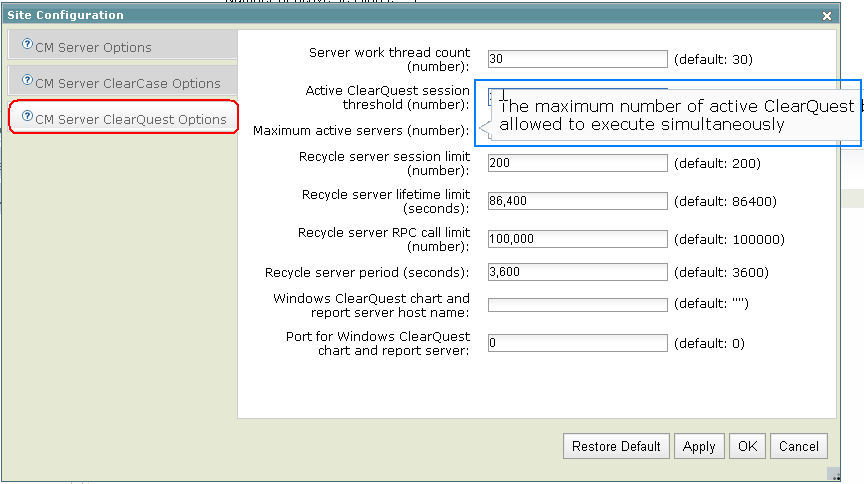This screenshot has height=484, width=864.
Task: Click the Recycle server lifetime limit field
Action: [x=577, y=201]
